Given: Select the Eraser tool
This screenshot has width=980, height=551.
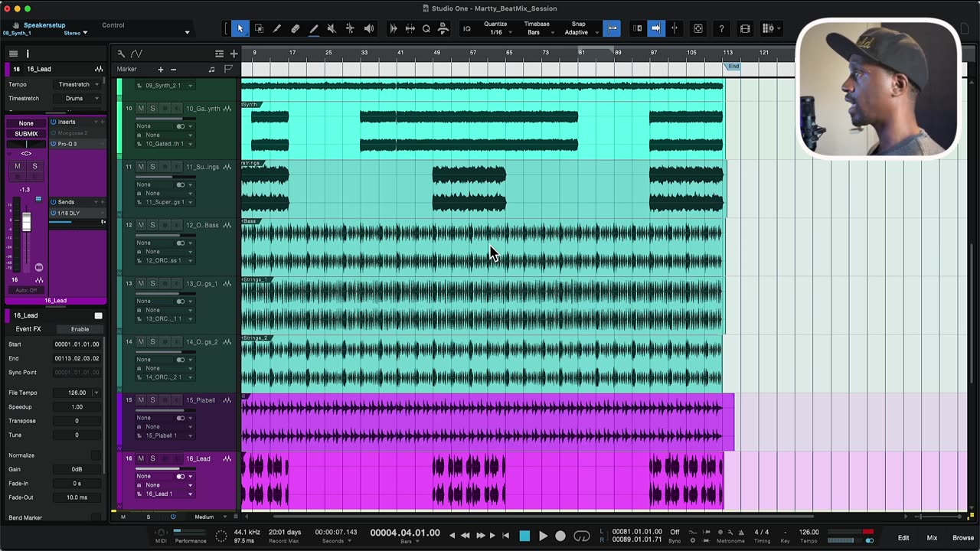Looking at the screenshot, I should coord(296,28).
